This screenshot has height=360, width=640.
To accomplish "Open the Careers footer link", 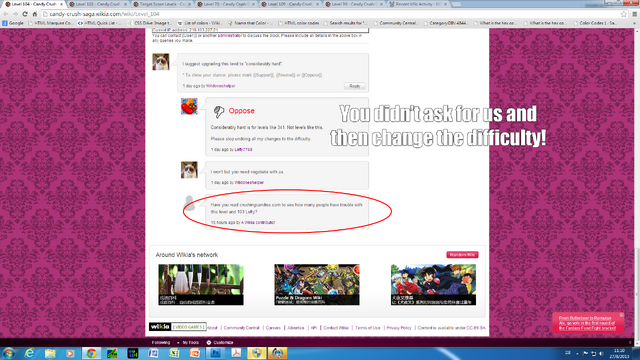I will point(273,328).
